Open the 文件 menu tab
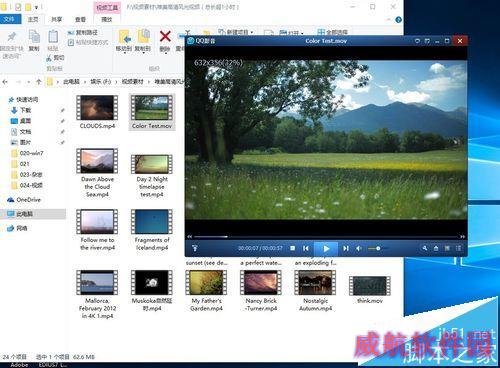 coord(9,19)
